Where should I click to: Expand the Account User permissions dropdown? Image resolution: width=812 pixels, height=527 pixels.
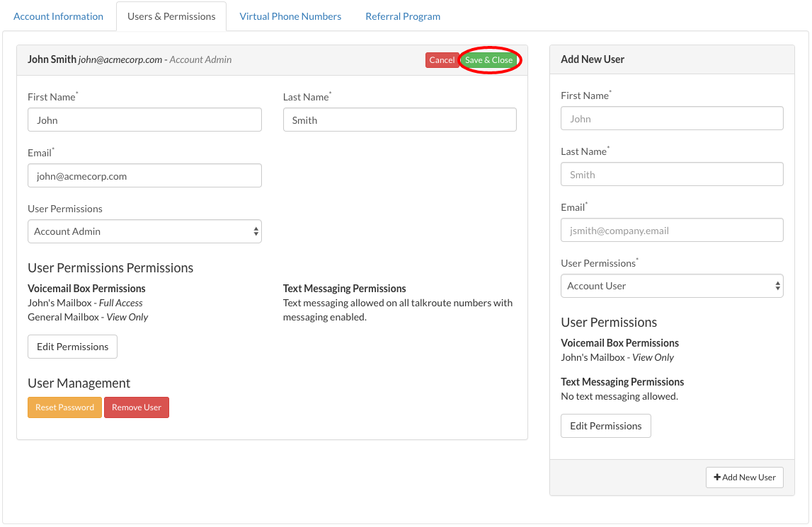(x=671, y=286)
